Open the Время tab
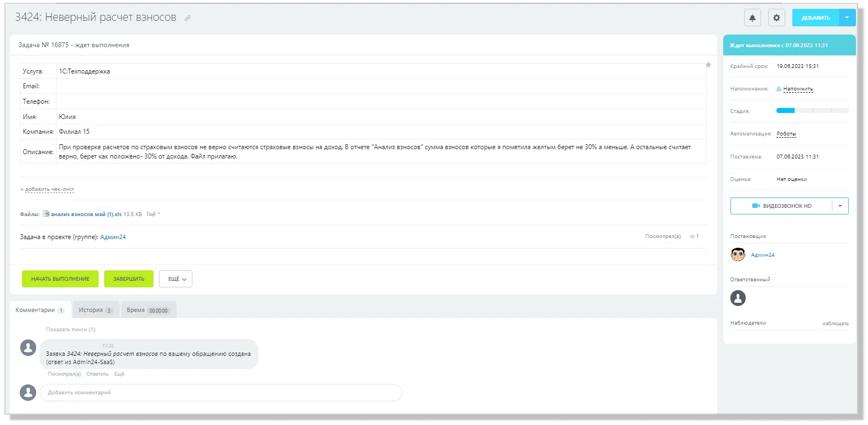Screen dimensions: 868x425 click(x=148, y=310)
